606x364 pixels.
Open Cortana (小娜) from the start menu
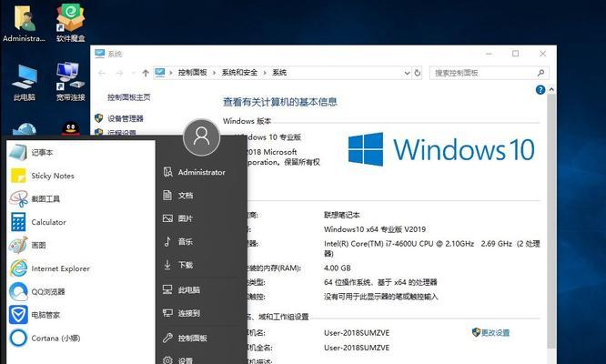(x=80, y=338)
